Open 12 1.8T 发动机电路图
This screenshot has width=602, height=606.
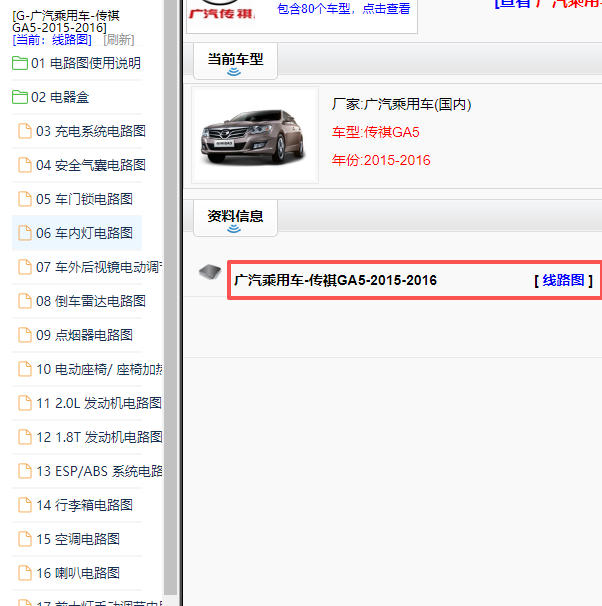(99, 437)
